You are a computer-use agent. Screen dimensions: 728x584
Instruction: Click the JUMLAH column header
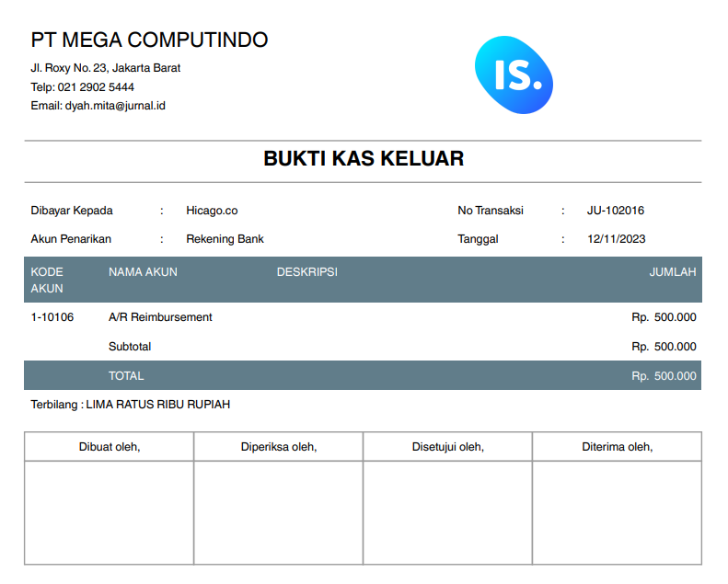[x=672, y=272]
